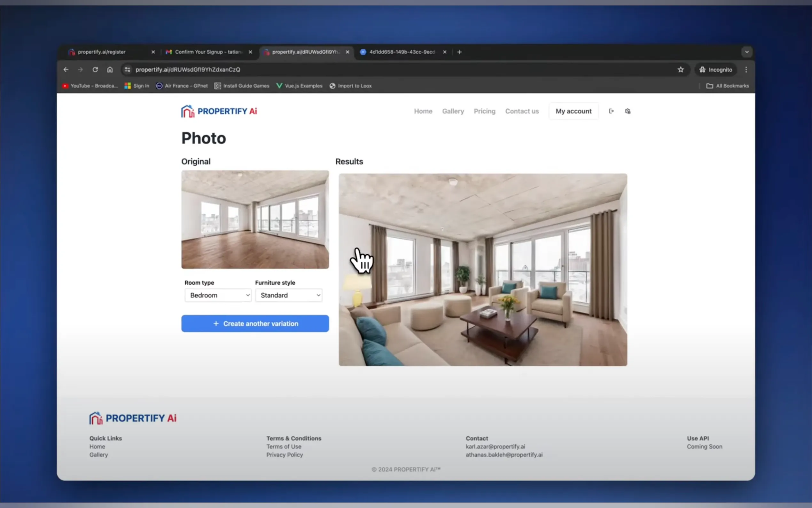This screenshot has height=508, width=812.
Task: Open the Room type dropdown
Action: click(218, 295)
